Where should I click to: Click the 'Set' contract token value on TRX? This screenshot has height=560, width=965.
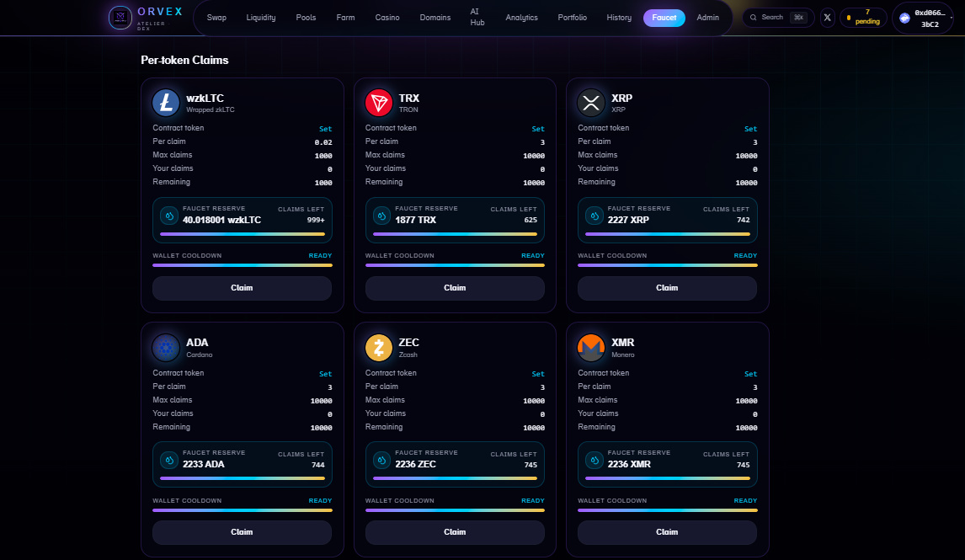tap(538, 129)
